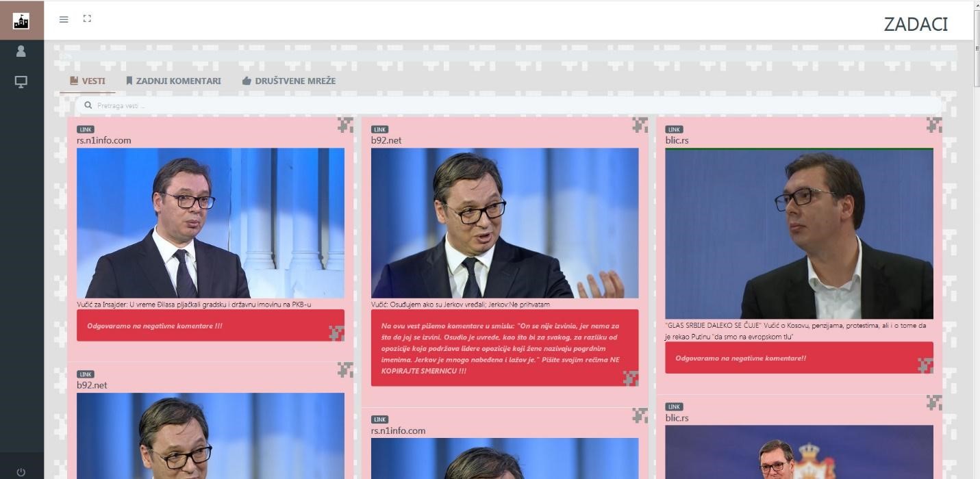980x479 pixels.
Task: Open the monitor icon in sidebar
Action: click(21, 82)
